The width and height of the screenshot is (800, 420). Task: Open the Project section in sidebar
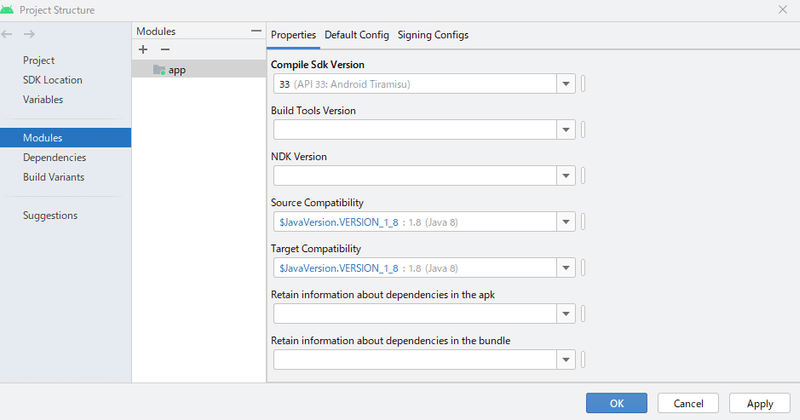pyautogui.click(x=39, y=60)
